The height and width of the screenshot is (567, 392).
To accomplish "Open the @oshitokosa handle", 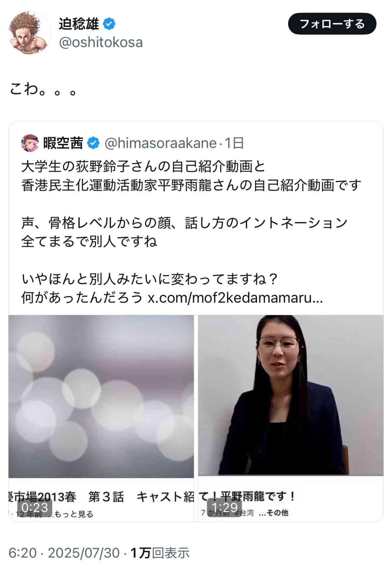I will [x=101, y=42].
